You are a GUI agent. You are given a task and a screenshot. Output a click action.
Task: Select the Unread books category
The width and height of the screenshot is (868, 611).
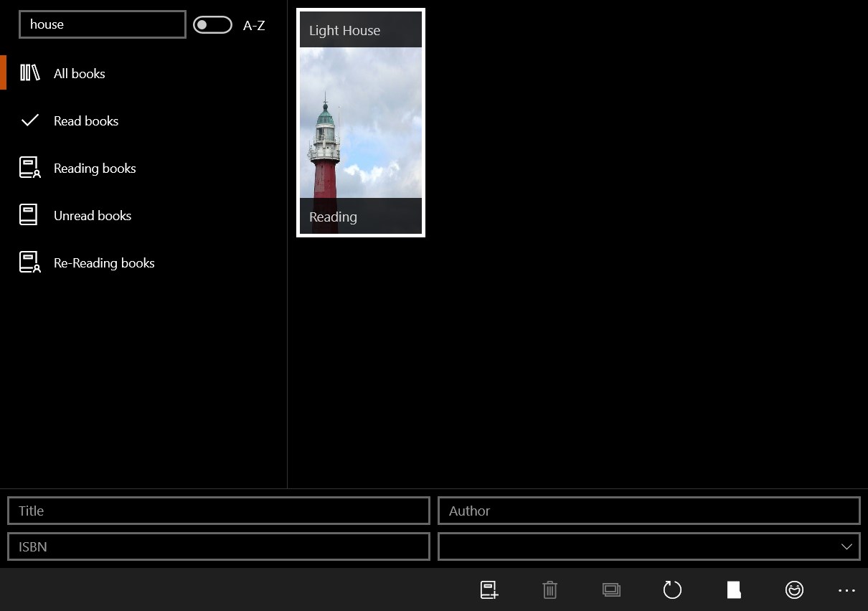pyautogui.click(x=143, y=215)
